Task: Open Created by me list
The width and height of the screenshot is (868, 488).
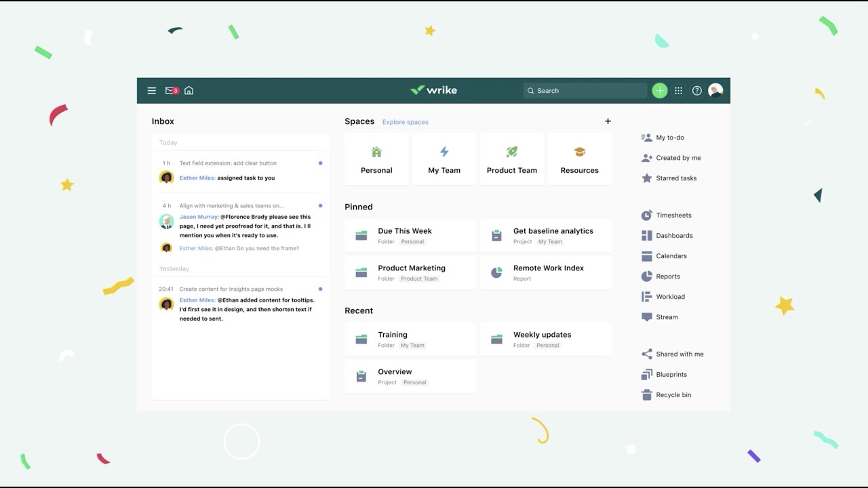Action: click(671, 158)
